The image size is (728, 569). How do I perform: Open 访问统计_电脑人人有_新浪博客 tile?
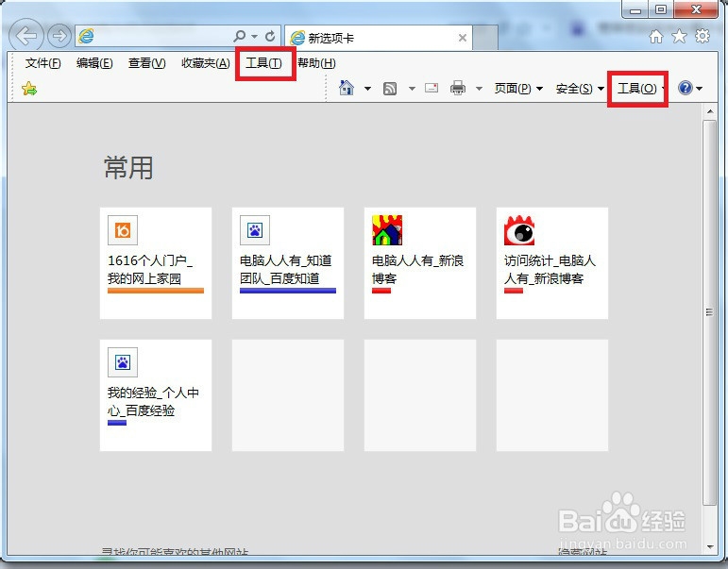[552, 263]
